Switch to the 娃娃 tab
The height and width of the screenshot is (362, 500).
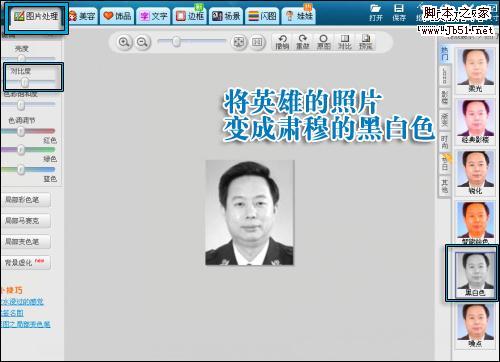(x=299, y=16)
